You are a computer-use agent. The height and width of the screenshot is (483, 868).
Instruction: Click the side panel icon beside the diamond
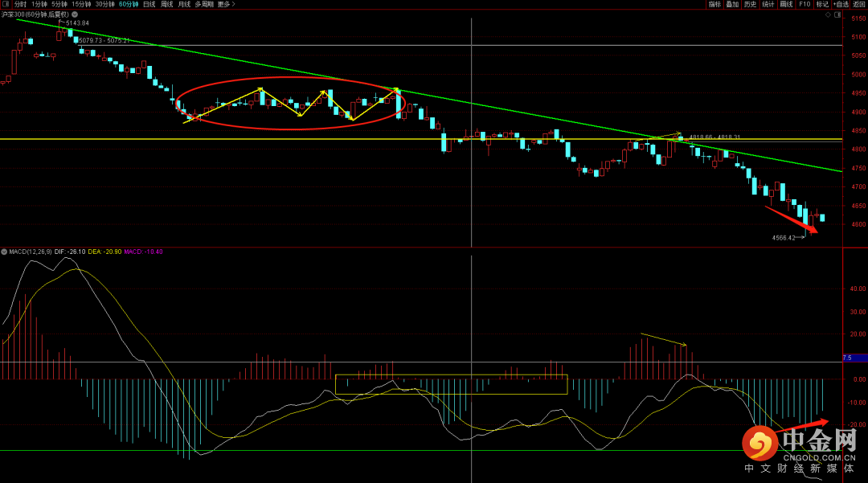click(839, 14)
